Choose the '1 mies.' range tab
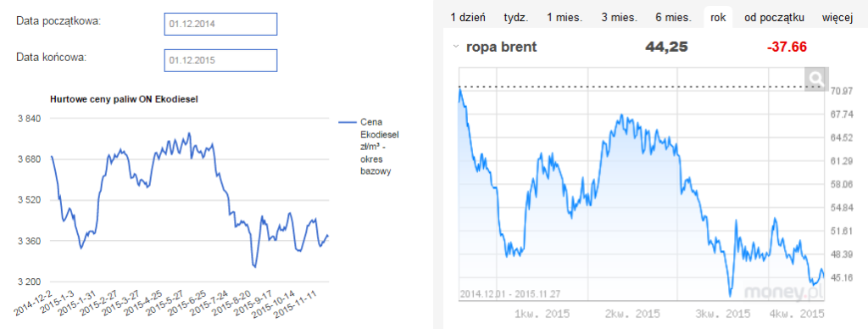868x329 pixels. [565, 18]
